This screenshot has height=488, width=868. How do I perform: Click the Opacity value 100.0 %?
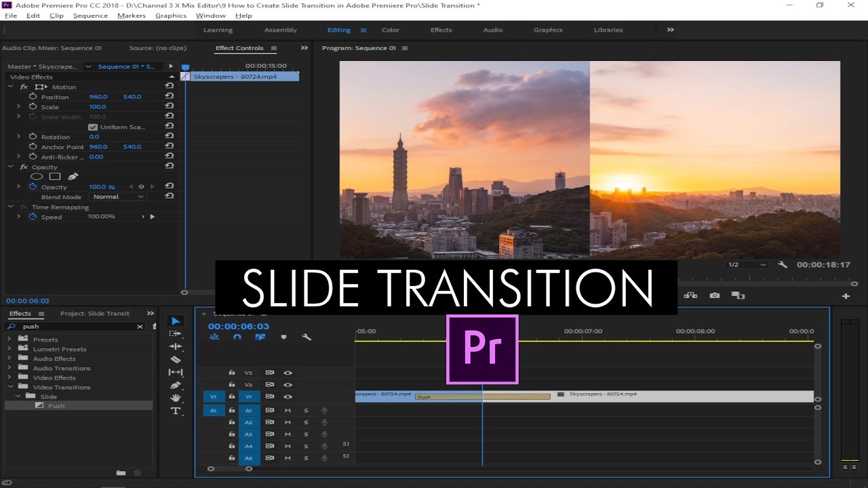tap(102, 186)
